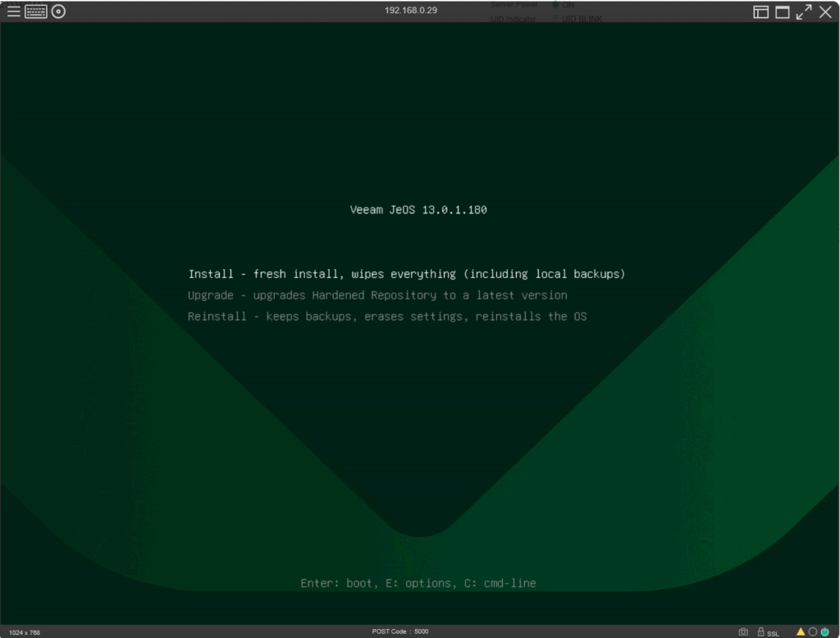840x638 pixels.
Task: Click the 192.168.0.29 address in title bar
Action: [x=411, y=11]
